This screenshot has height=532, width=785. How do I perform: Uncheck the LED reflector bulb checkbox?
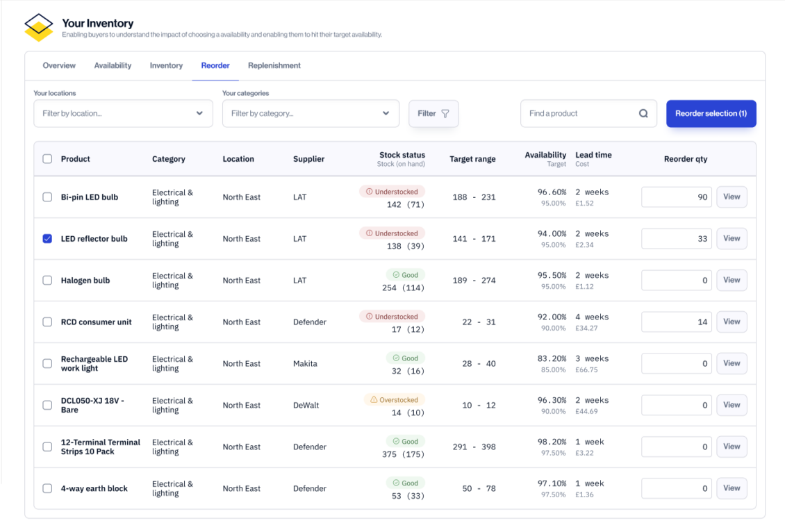tap(47, 239)
